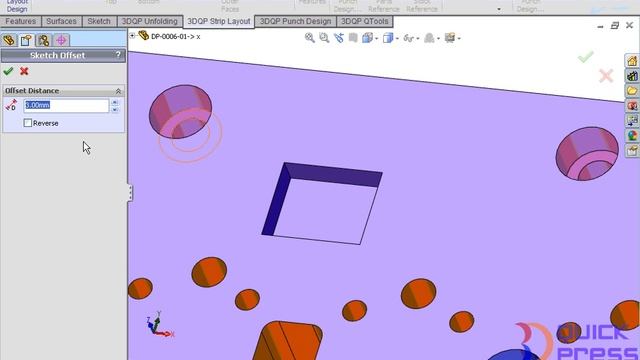Restore the document window size
Screen dimensions: 640x360
pyautogui.click(x=615, y=26)
